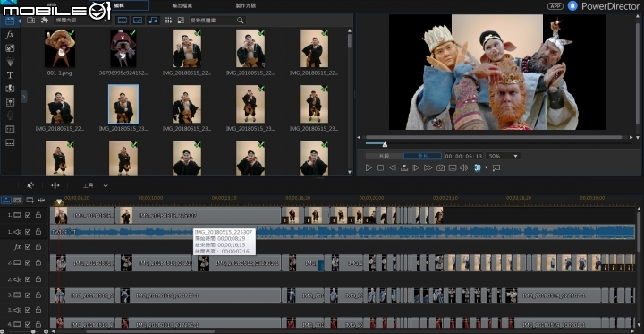This screenshot has height=334, width=644.
Task: Toggle the video media filter button
Action: coord(123,21)
